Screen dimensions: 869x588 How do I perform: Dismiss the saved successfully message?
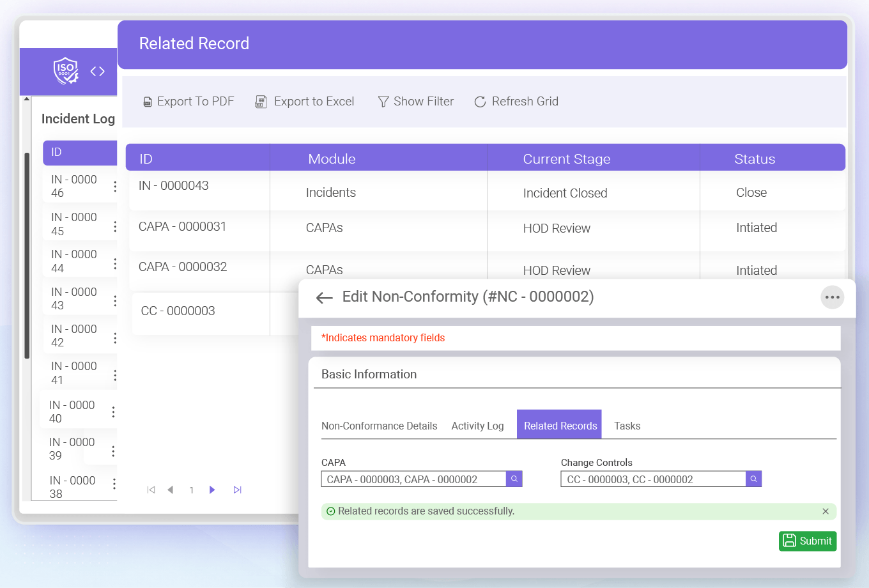(826, 511)
